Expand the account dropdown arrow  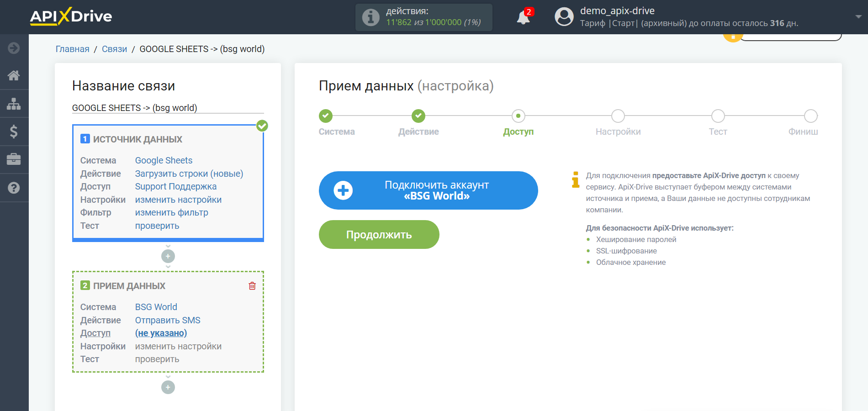point(858,16)
